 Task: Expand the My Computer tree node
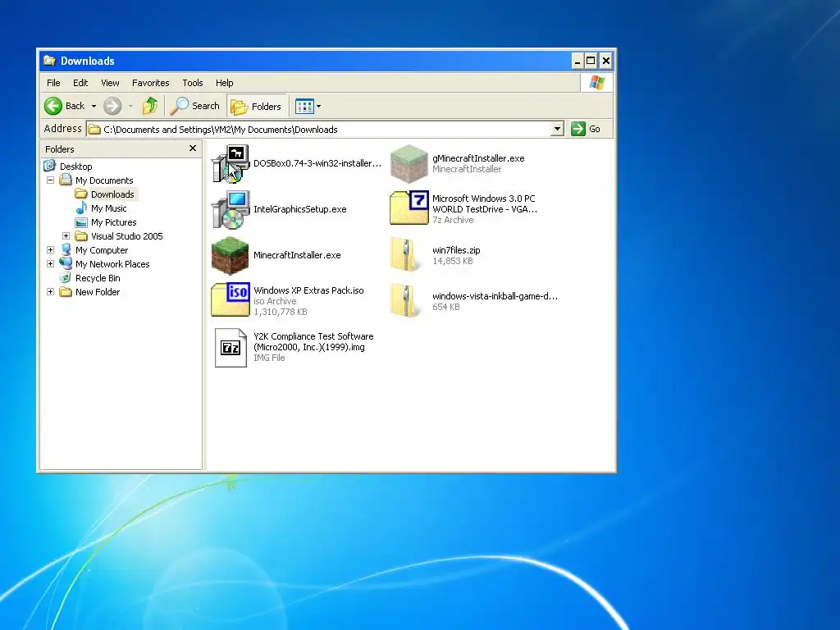[50, 249]
